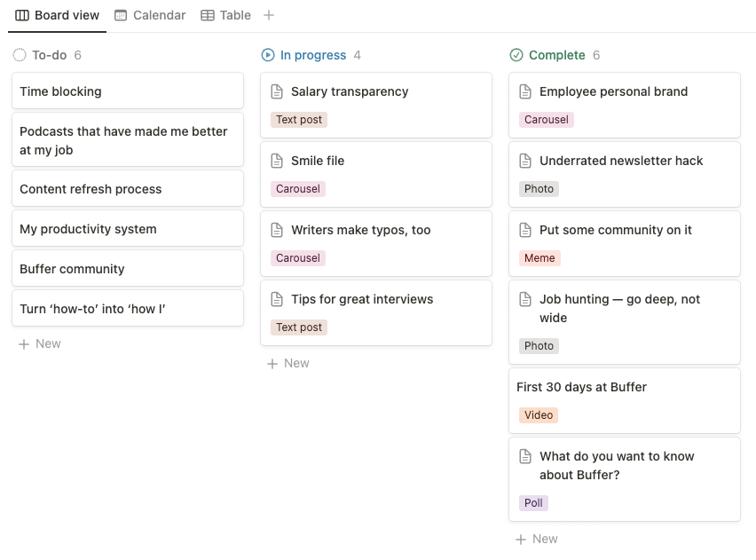Open the Table view tab
This screenshot has width=756, height=560.
point(225,15)
